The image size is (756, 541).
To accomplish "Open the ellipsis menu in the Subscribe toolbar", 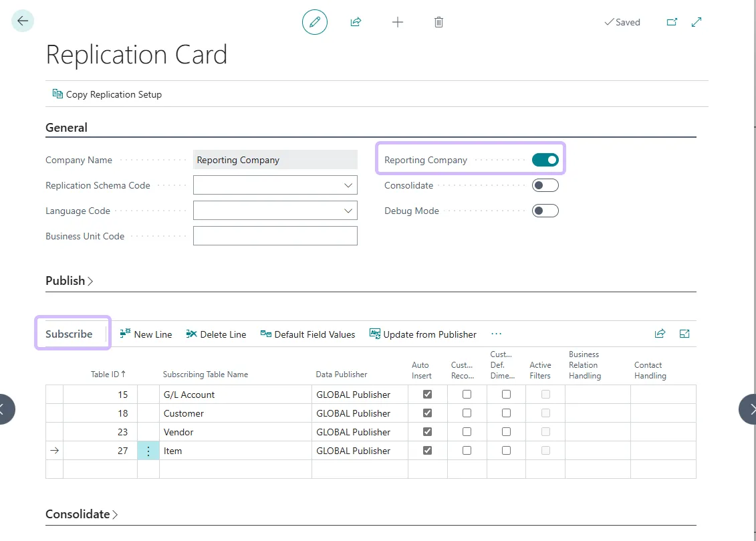I will point(496,334).
